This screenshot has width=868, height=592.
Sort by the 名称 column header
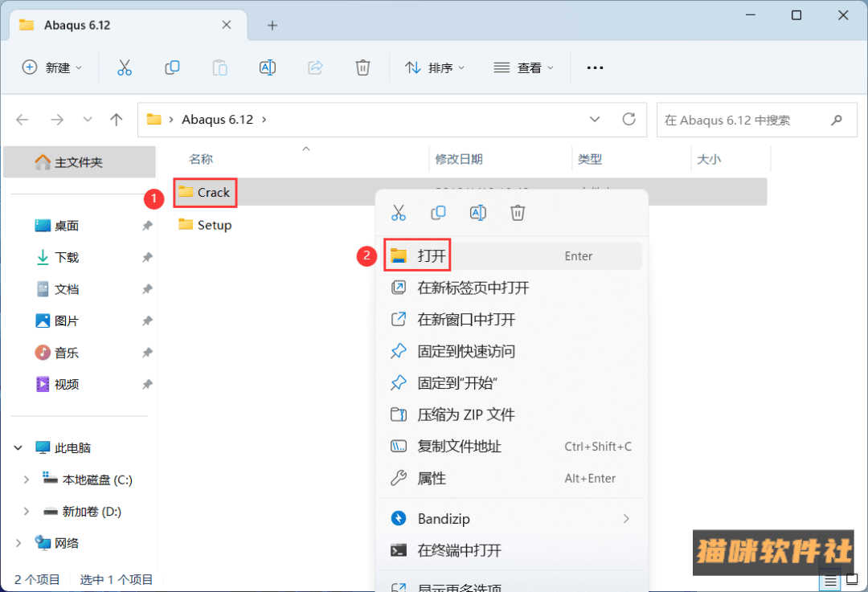click(200, 159)
